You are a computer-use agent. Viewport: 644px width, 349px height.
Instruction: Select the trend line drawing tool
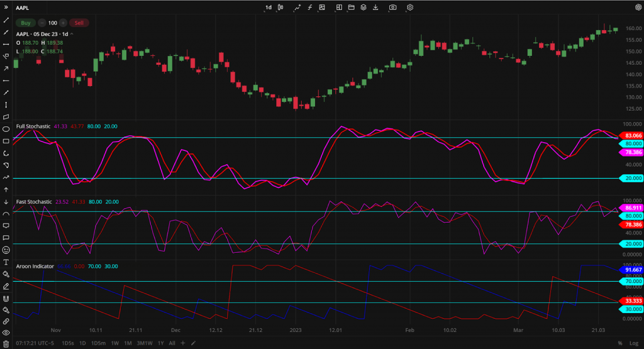(x=6, y=20)
